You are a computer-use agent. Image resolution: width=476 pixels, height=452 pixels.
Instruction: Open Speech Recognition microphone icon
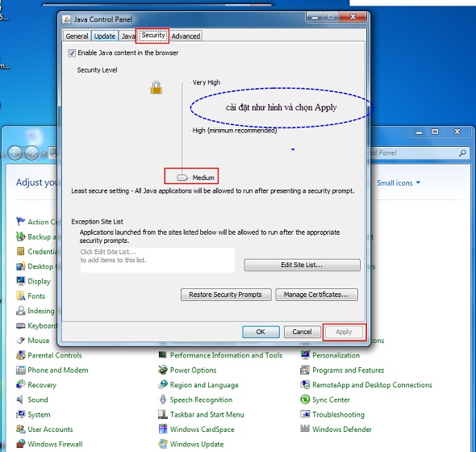pyautogui.click(x=163, y=400)
